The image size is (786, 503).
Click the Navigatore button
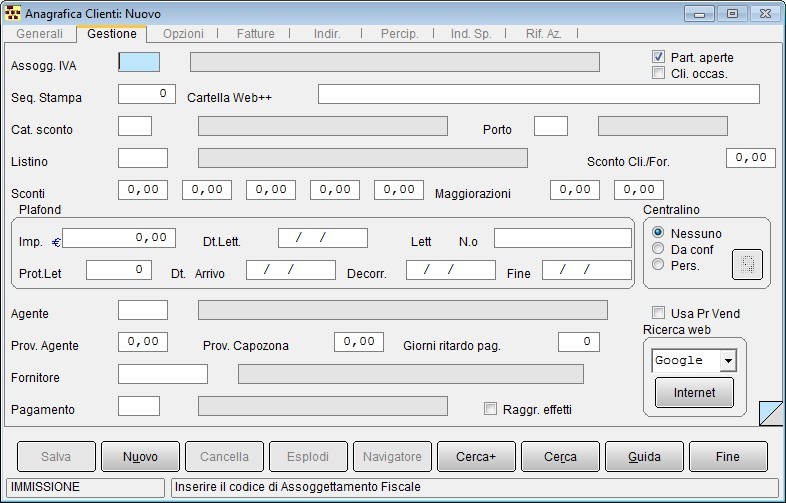[x=392, y=456]
